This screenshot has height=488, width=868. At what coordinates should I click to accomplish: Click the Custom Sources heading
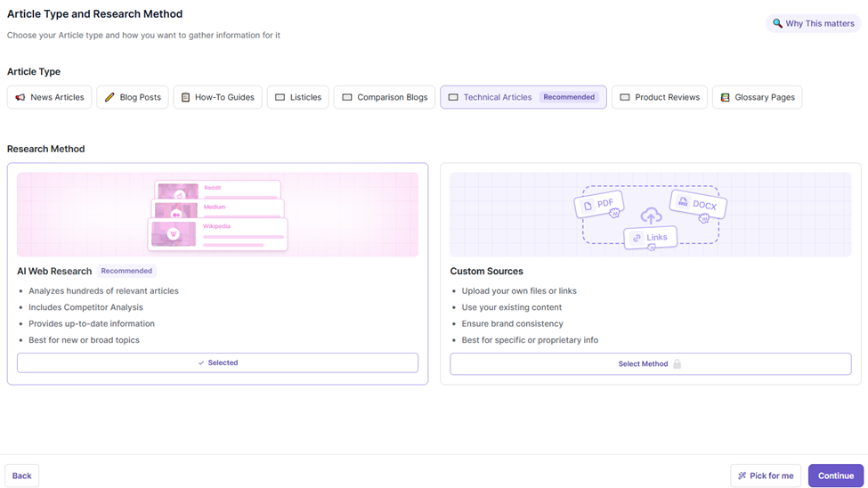[x=487, y=271]
